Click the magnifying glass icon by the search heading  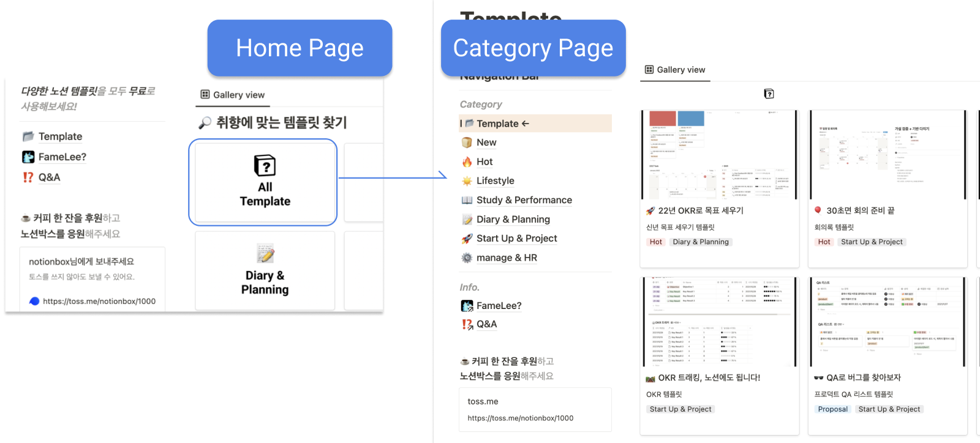[205, 123]
